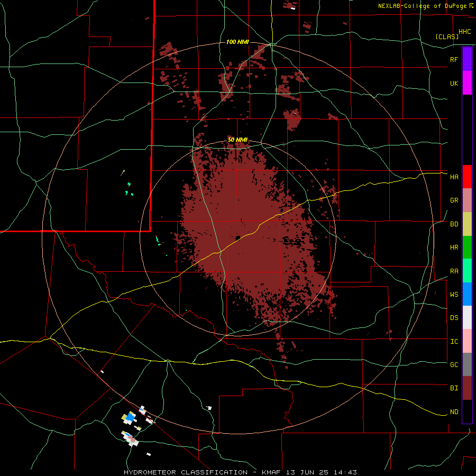Click the HR legend label
The width and height of the screenshot is (476, 476).
coord(454,248)
